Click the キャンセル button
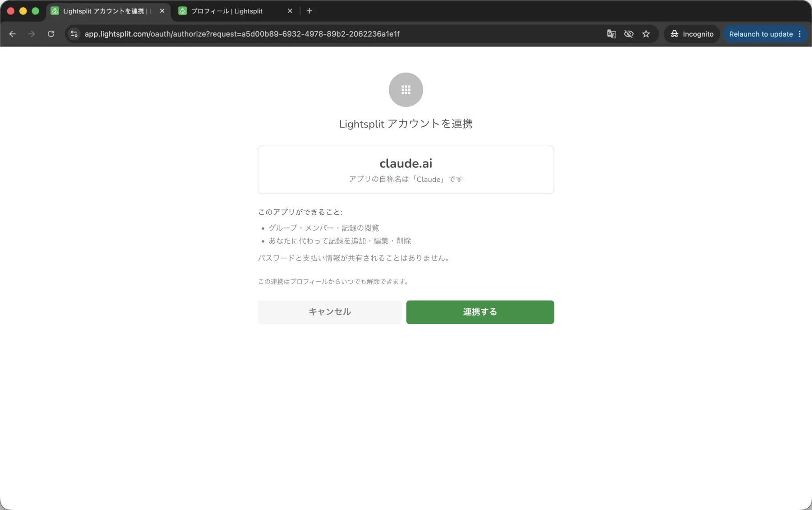 (330, 312)
